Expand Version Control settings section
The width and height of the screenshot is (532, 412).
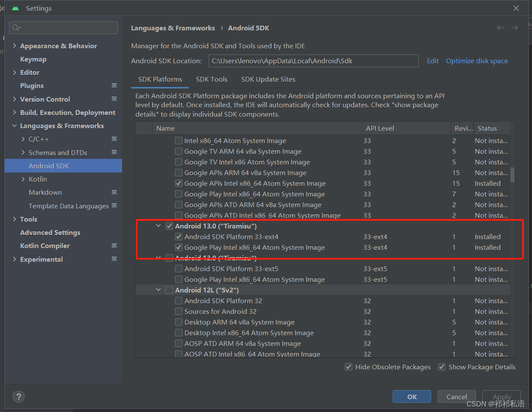[15, 99]
